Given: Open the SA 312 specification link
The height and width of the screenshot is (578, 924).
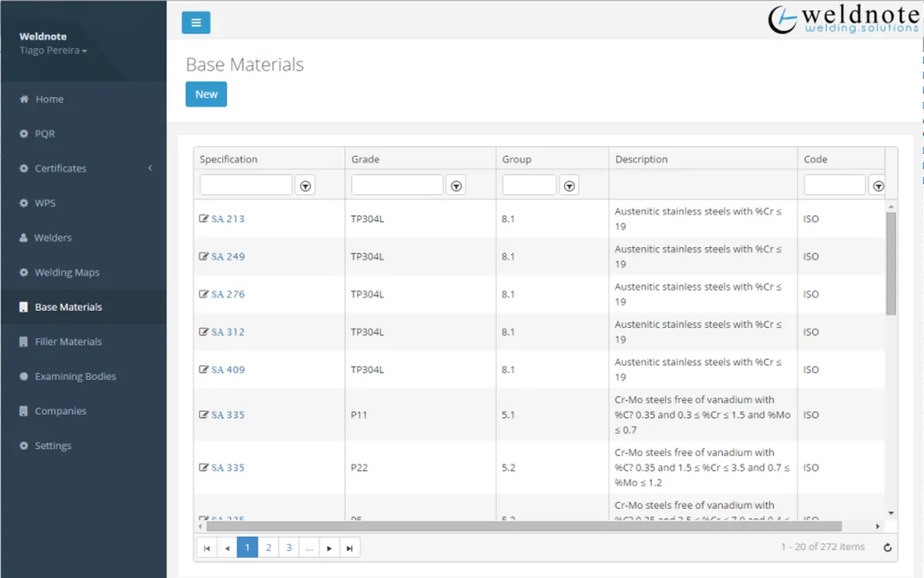Looking at the screenshot, I should point(228,332).
